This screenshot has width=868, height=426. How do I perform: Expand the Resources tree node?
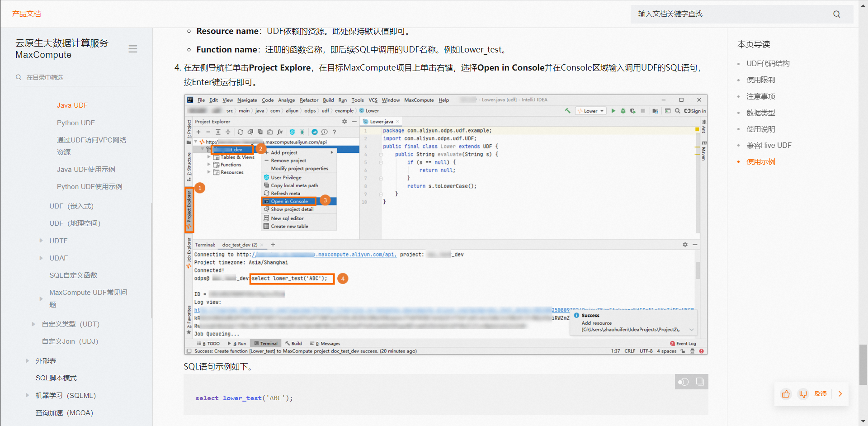208,172
